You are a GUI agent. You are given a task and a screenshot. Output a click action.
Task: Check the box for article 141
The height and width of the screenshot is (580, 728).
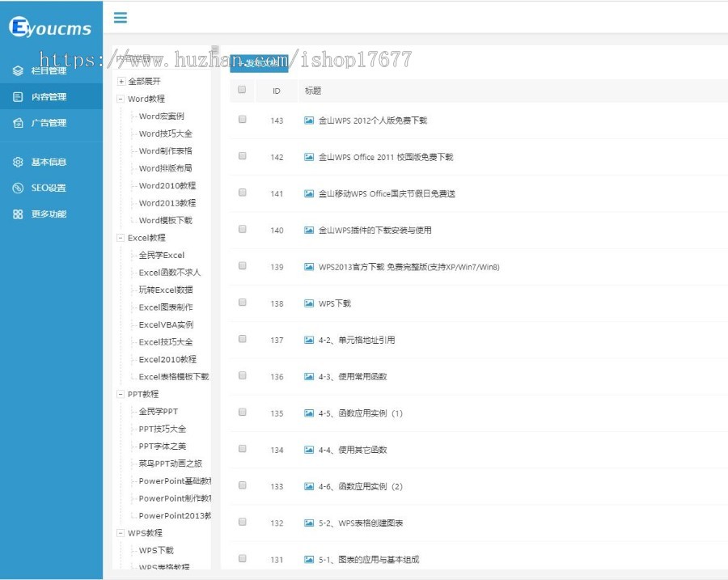242,193
